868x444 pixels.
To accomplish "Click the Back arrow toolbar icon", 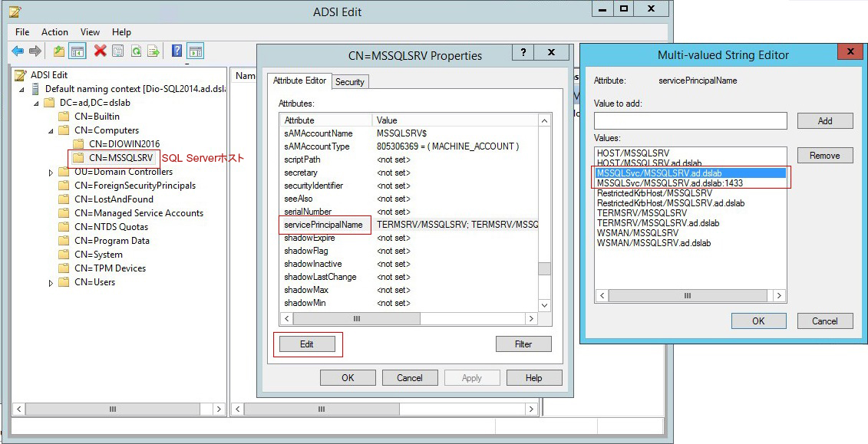I will tap(18, 51).
